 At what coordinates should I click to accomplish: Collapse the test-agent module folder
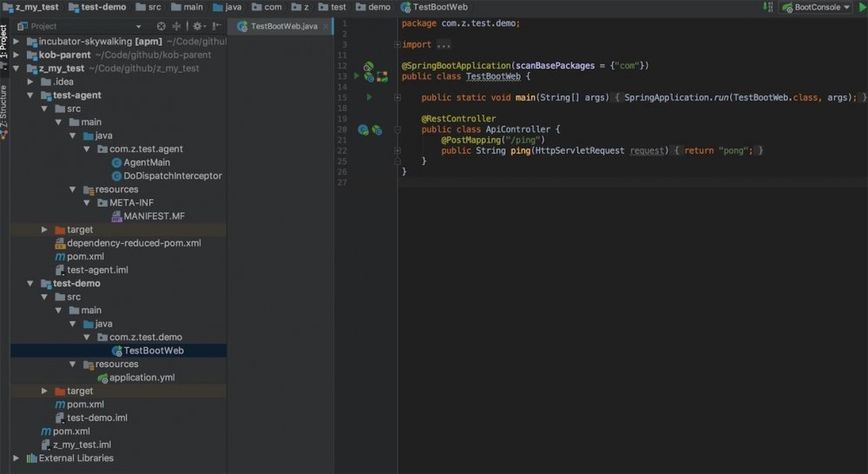point(32,95)
